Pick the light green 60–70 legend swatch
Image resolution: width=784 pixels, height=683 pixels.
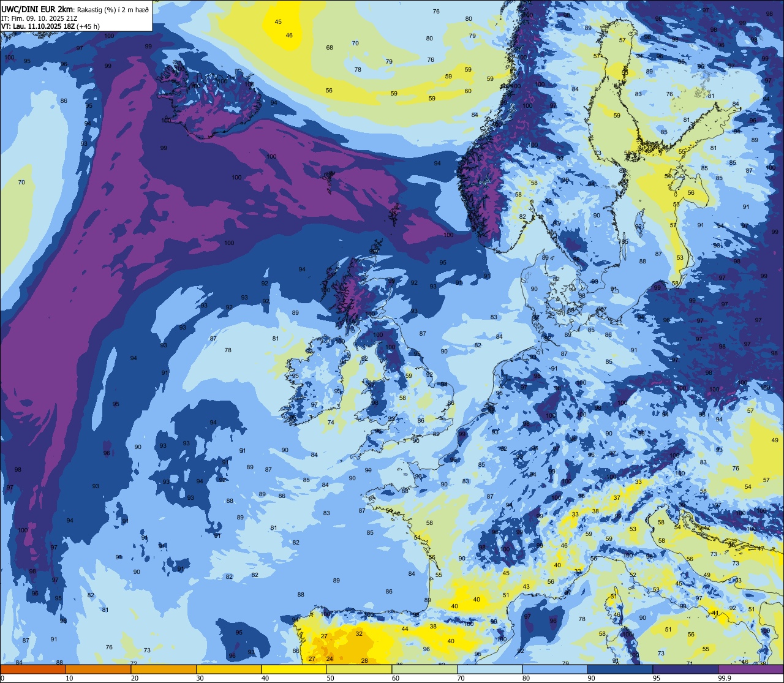[x=424, y=669]
